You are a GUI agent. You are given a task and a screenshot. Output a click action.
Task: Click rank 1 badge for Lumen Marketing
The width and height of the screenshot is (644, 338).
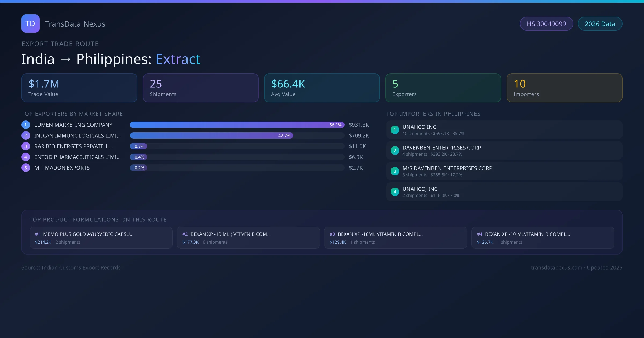pos(26,125)
